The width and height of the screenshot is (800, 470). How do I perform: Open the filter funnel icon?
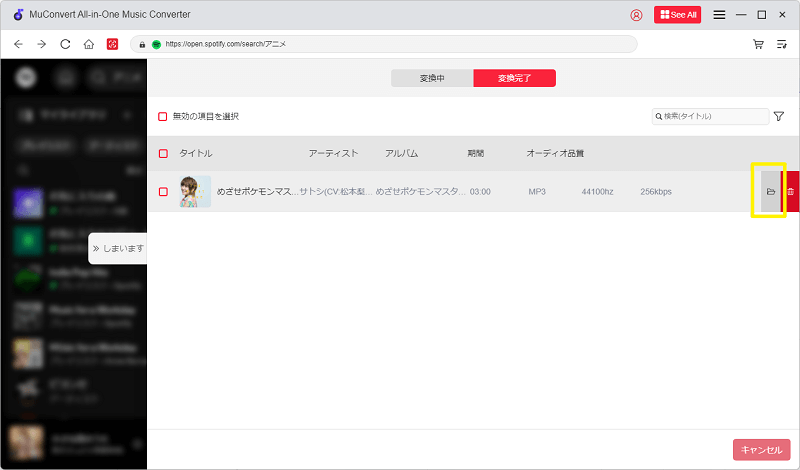tap(779, 116)
